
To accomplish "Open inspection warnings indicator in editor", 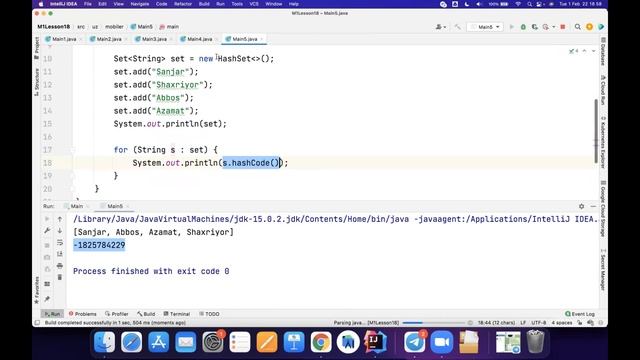I will 573,51.
